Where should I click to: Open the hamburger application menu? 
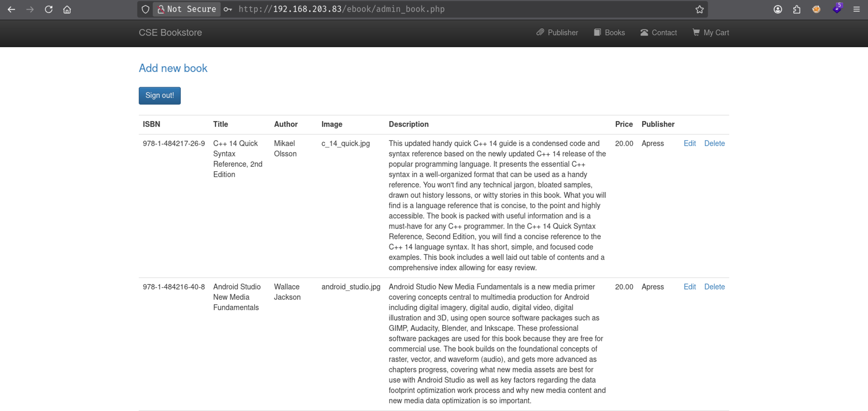click(856, 9)
